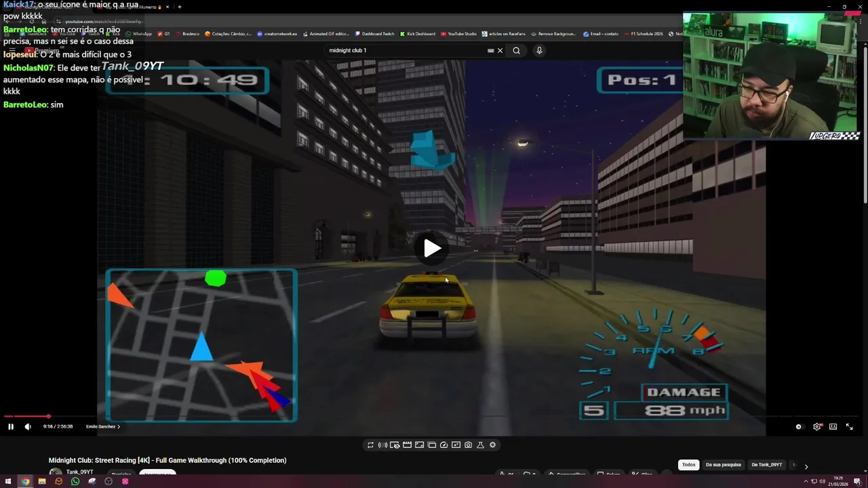Select the Da sua pesquisa chip
This screenshot has width=868, height=488.
723,465
